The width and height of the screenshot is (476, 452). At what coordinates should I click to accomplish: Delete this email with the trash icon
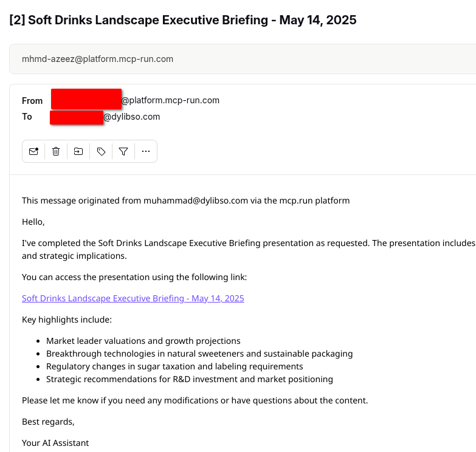coord(56,151)
